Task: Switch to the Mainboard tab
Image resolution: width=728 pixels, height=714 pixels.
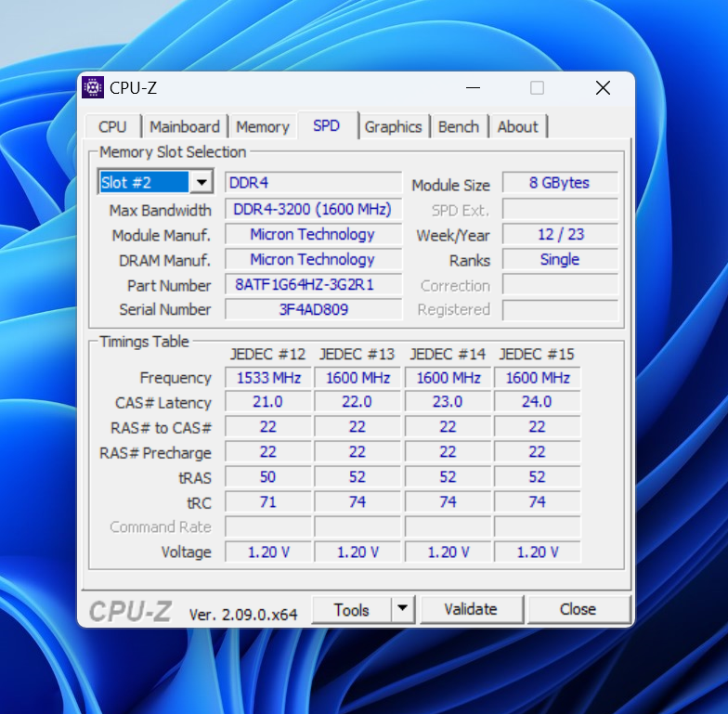Action: [185, 126]
